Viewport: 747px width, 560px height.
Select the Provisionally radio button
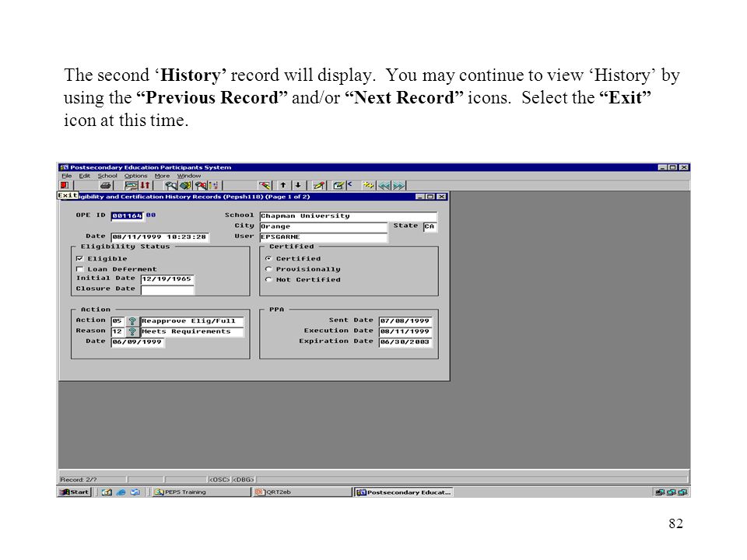coord(268,269)
